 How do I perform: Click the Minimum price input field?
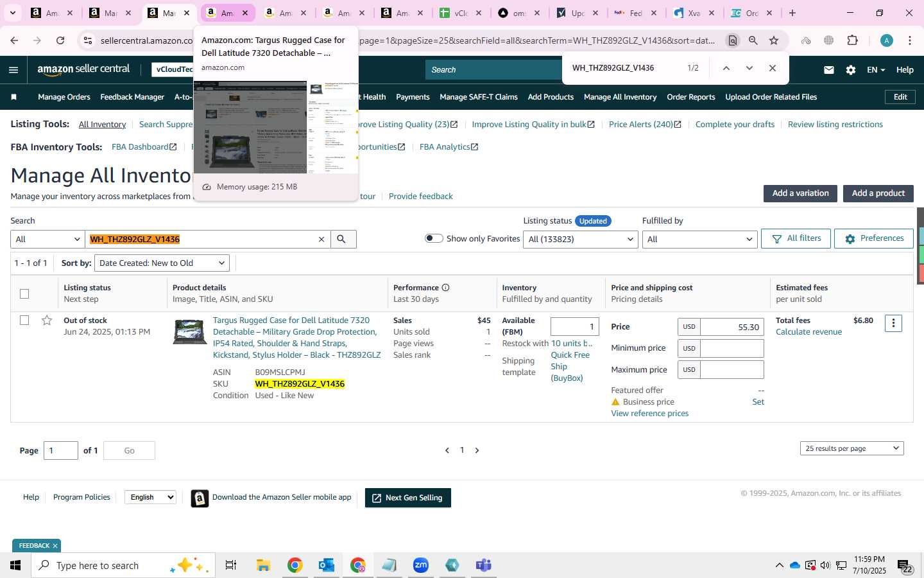click(732, 348)
